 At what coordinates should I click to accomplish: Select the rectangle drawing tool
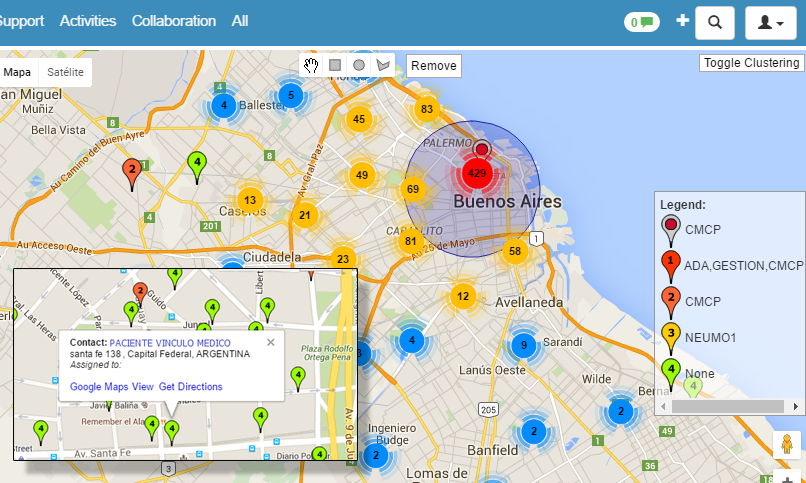tap(335, 65)
